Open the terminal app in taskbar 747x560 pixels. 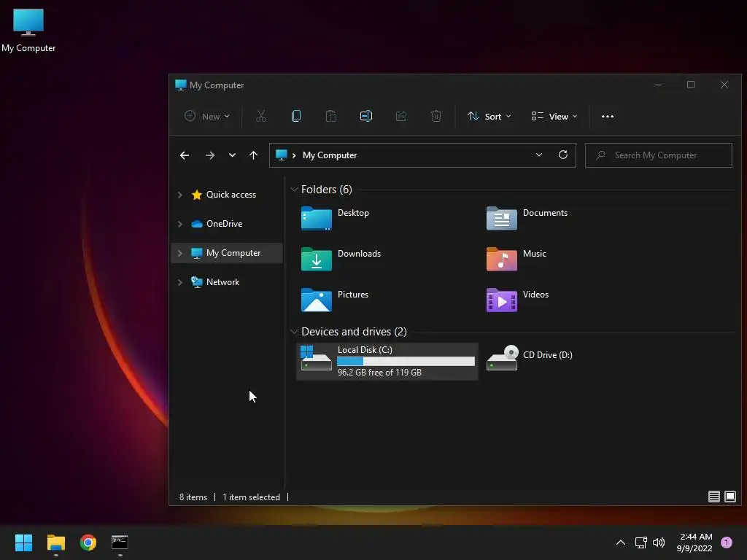click(120, 542)
